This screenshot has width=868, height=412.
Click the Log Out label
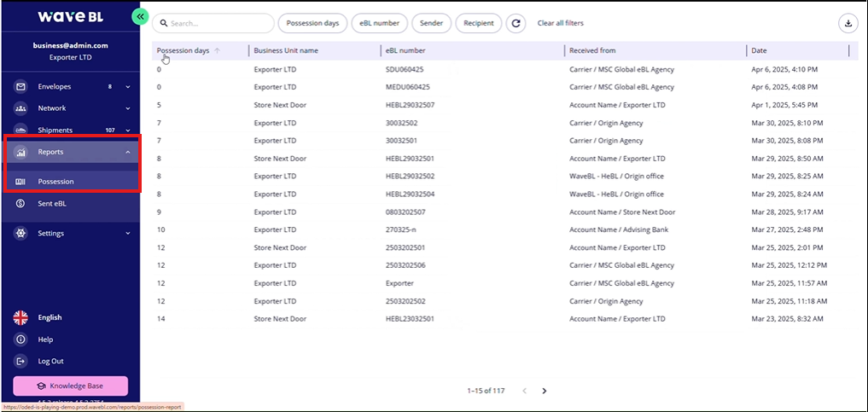(x=51, y=361)
